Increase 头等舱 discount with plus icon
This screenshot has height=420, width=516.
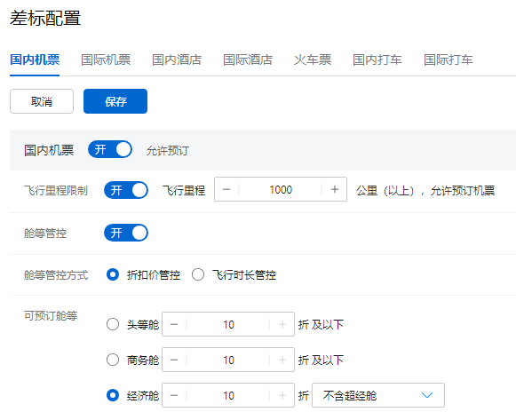pos(282,324)
